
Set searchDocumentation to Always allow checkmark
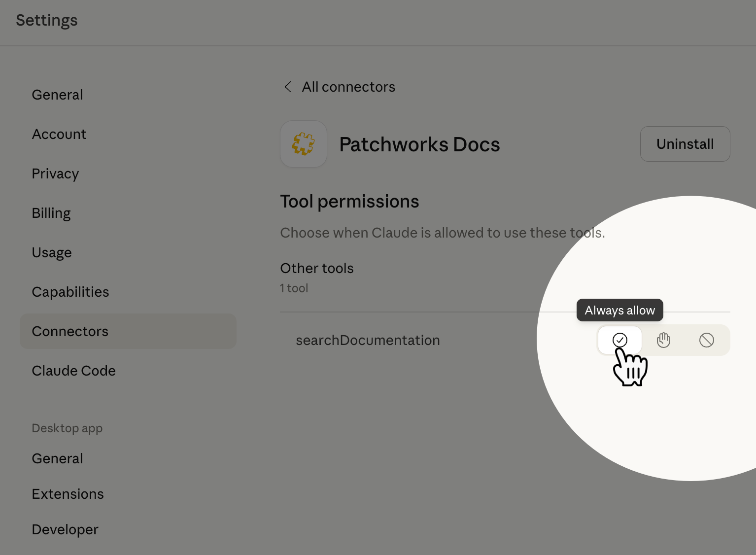click(x=619, y=340)
